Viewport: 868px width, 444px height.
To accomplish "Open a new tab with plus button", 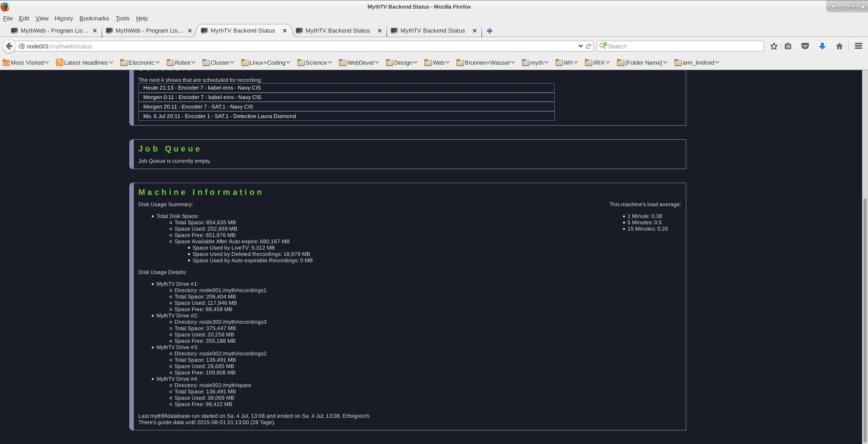I will (490, 31).
